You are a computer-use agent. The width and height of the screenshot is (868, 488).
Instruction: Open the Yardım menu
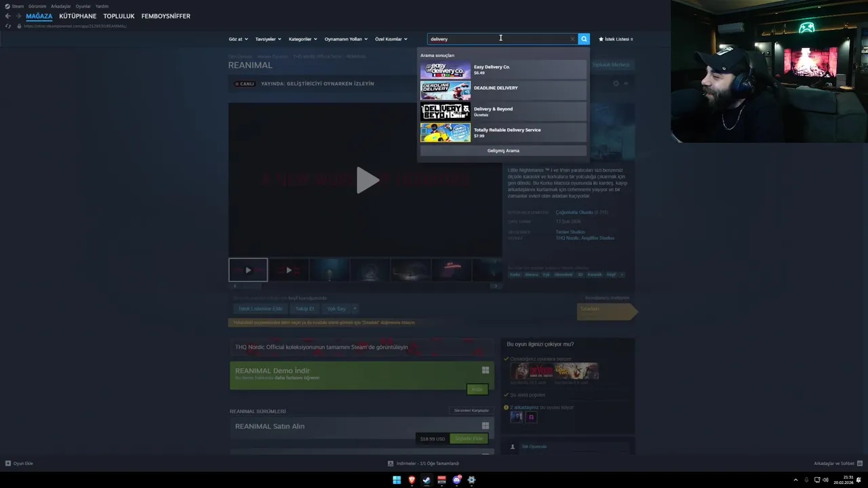tap(102, 6)
